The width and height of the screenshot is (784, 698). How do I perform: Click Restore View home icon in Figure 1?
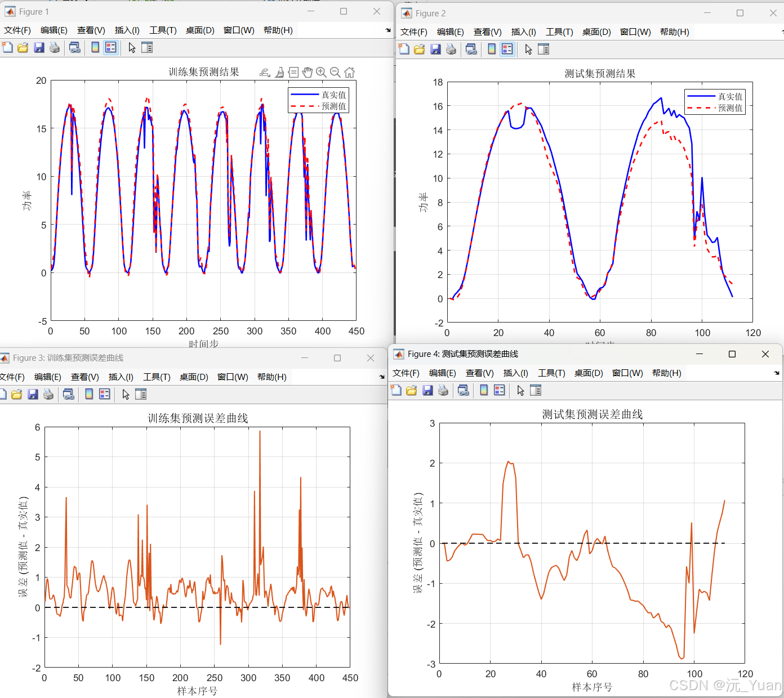tap(349, 72)
